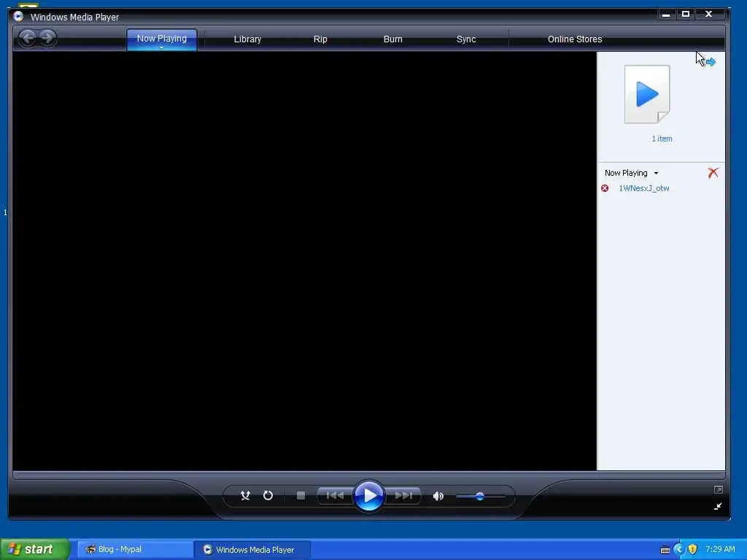The height and width of the screenshot is (560, 747).
Task: Open the security shield tray icon
Action: point(693,549)
